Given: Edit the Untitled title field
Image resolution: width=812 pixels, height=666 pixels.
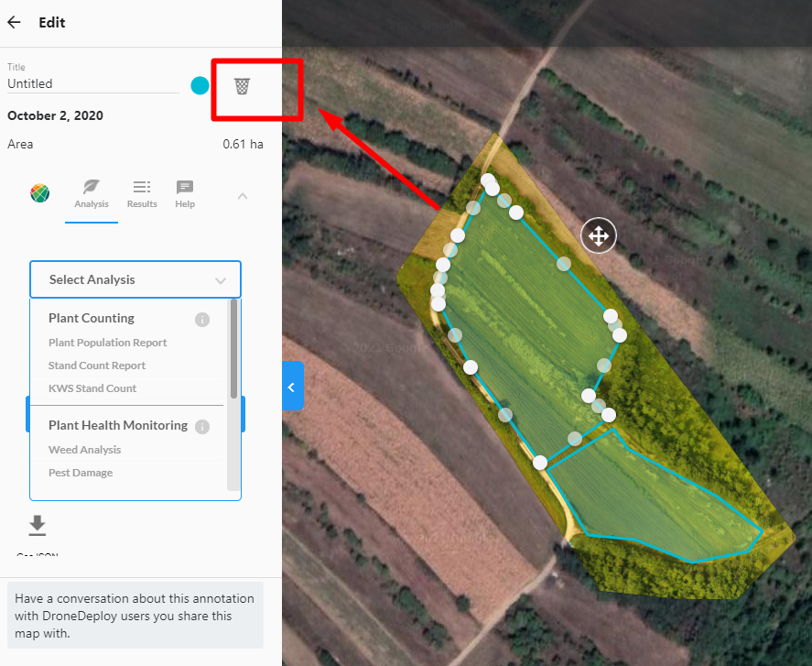Looking at the screenshot, I should point(93,83).
